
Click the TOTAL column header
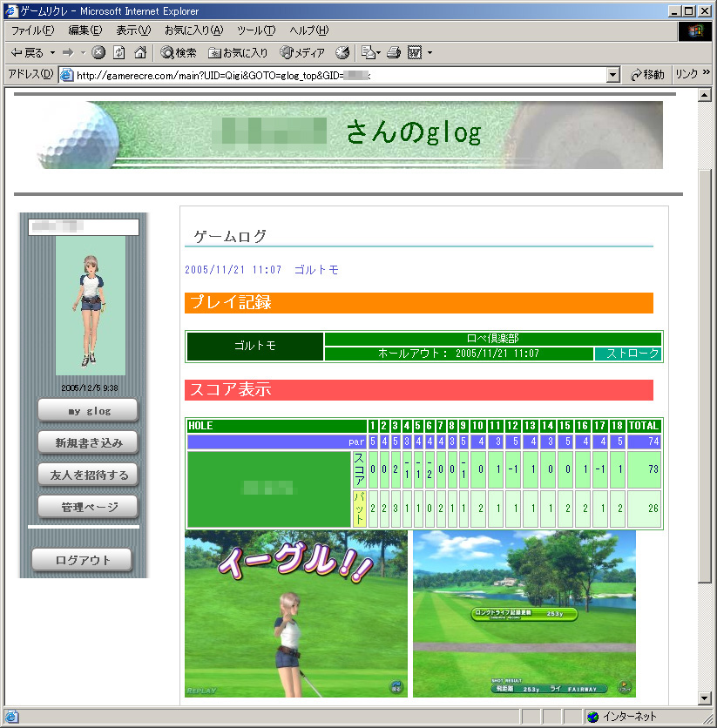(644, 426)
